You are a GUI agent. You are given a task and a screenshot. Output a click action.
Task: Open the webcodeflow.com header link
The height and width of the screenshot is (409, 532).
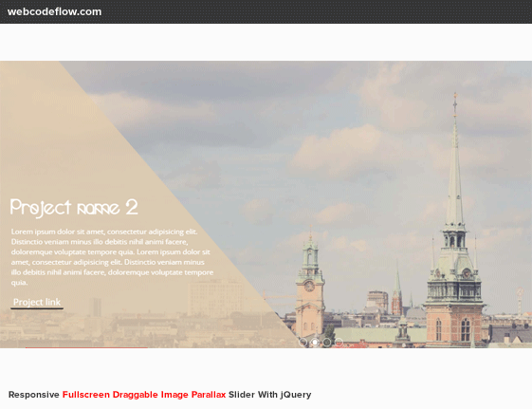[54, 11]
